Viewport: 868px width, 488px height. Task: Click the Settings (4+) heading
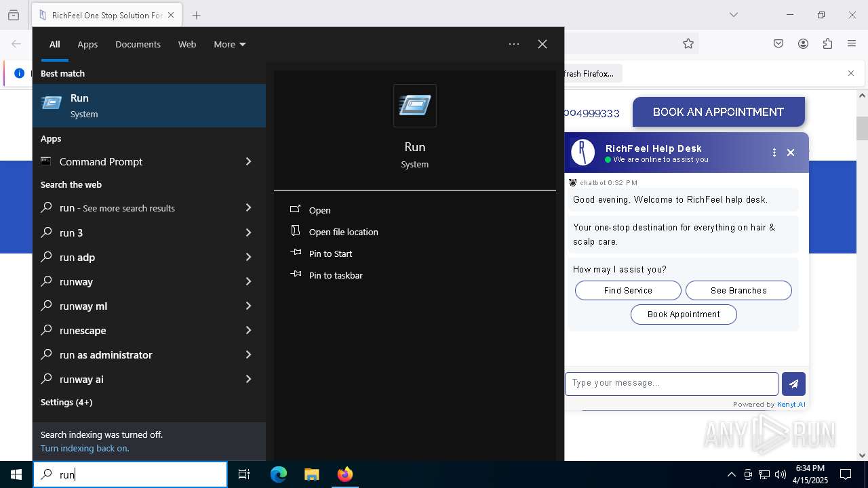[x=66, y=402]
